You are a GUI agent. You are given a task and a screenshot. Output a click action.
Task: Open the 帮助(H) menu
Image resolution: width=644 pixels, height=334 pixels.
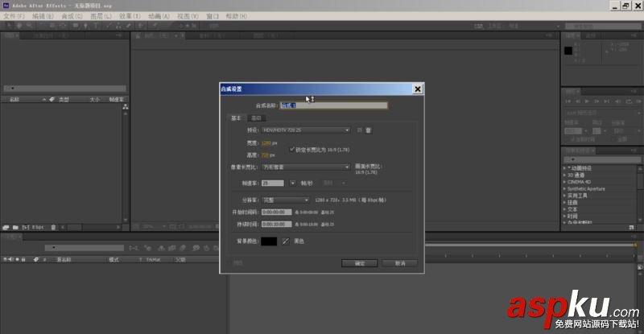click(236, 16)
